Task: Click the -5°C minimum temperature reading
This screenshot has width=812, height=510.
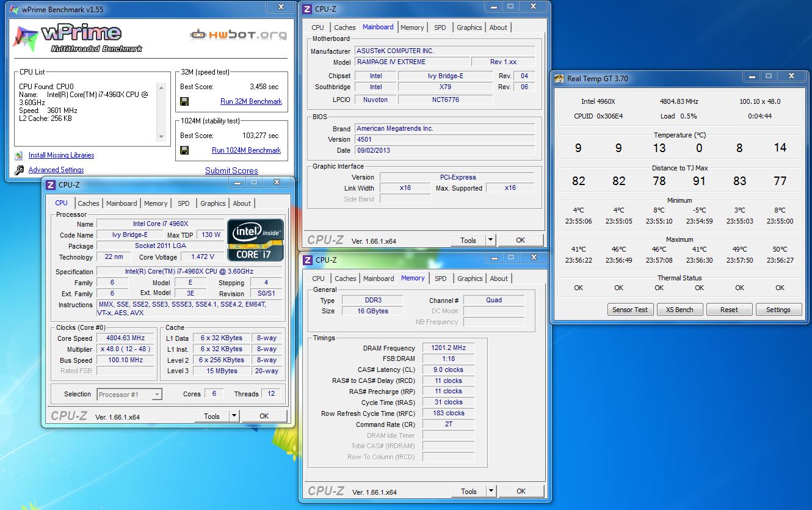Action: [x=700, y=211]
